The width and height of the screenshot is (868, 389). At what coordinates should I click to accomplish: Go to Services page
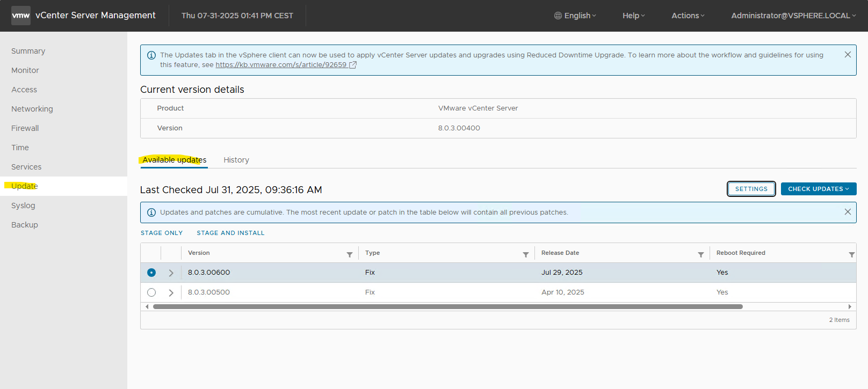(26, 167)
